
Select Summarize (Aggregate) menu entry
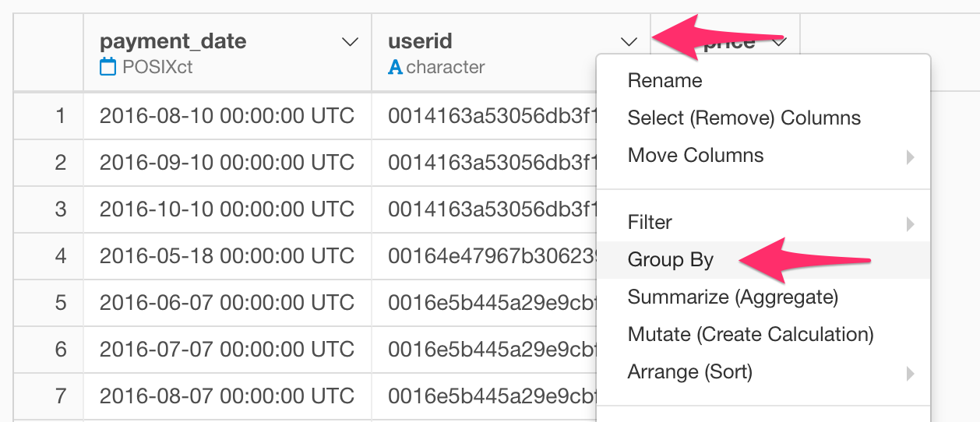(x=732, y=297)
